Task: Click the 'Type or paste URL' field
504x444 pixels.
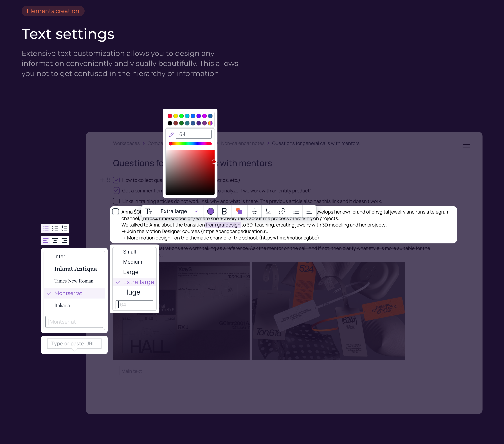Action: [x=74, y=344]
